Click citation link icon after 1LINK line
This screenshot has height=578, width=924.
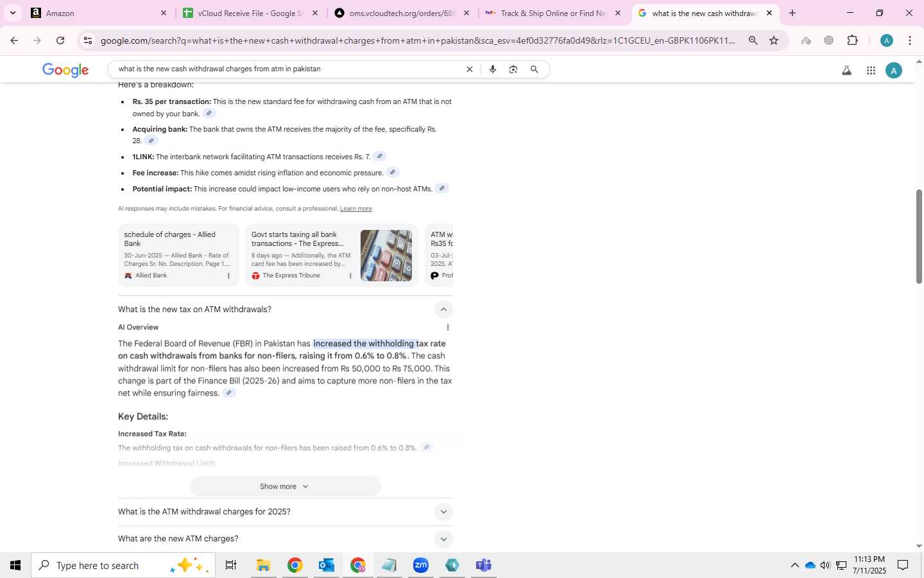379,156
